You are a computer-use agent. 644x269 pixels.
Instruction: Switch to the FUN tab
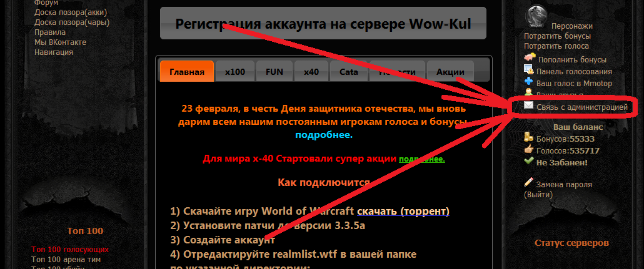point(274,71)
